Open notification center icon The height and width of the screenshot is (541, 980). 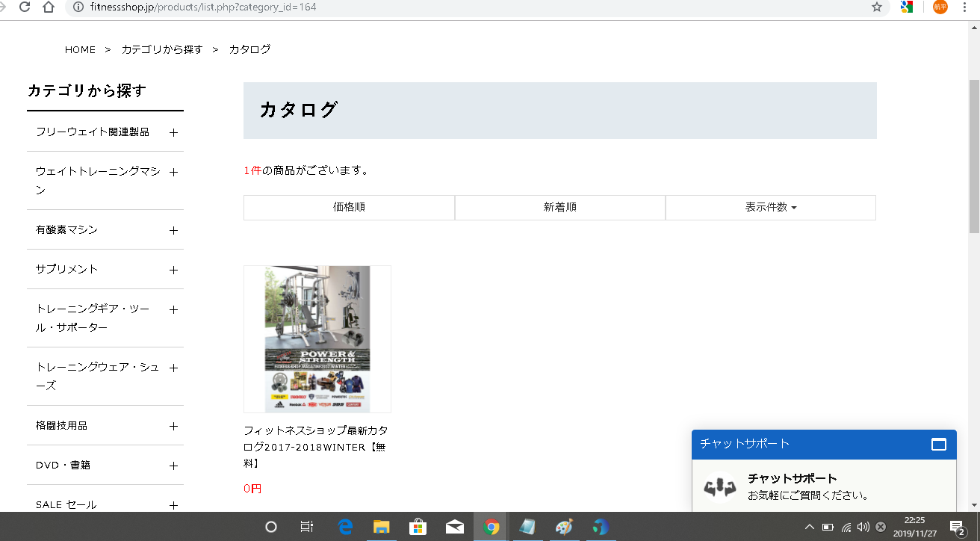[957, 527]
